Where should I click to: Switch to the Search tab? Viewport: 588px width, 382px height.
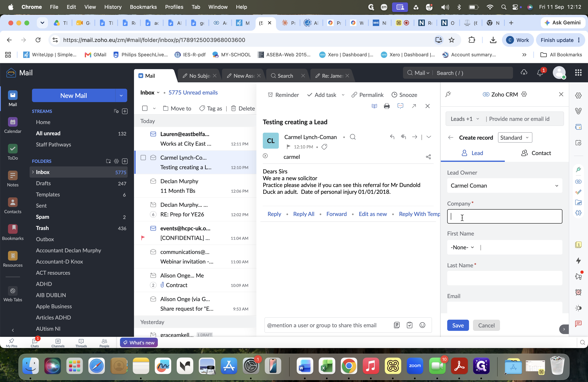[x=285, y=76]
